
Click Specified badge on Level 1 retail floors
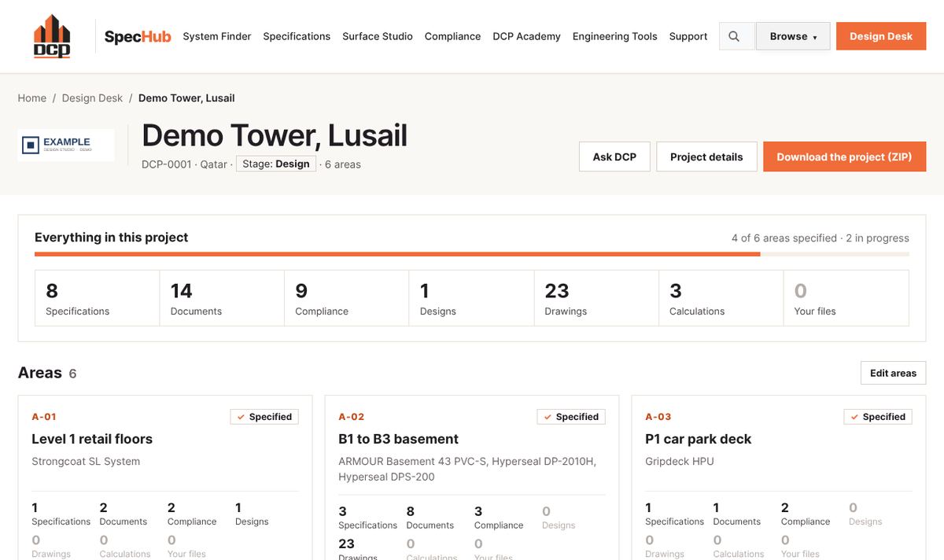(264, 417)
